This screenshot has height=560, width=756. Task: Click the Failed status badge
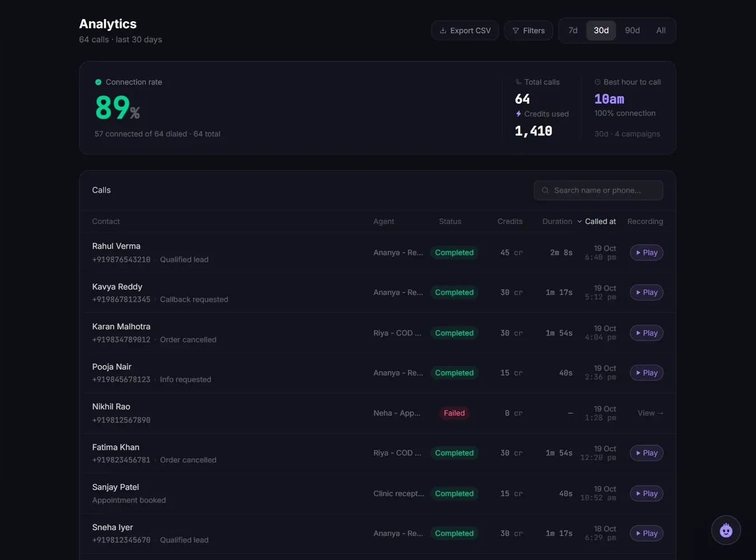[454, 413]
